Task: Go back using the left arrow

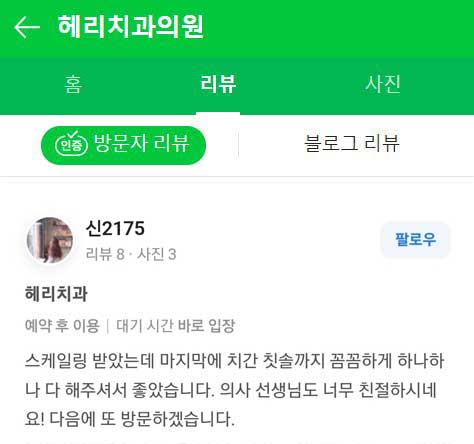Action: [x=27, y=27]
